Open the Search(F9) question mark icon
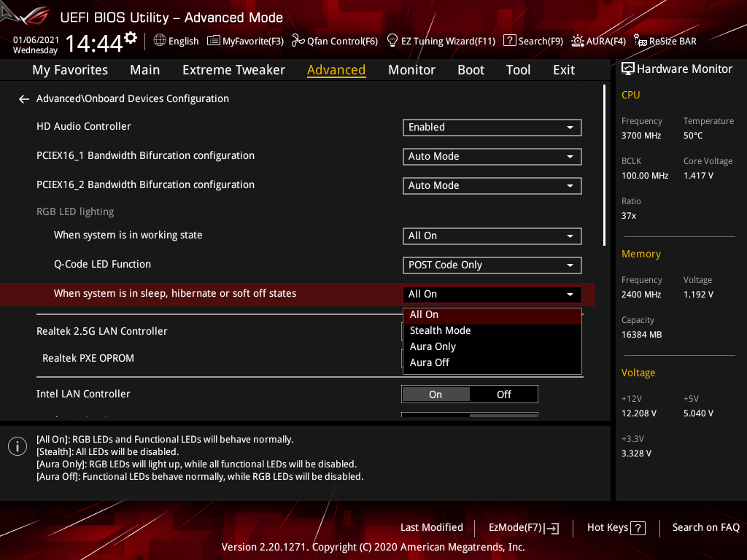 (x=509, y=41)
